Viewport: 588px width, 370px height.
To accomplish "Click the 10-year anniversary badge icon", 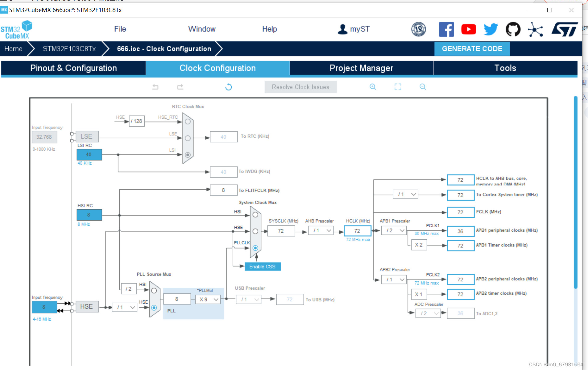I will (x=418, y=29).
